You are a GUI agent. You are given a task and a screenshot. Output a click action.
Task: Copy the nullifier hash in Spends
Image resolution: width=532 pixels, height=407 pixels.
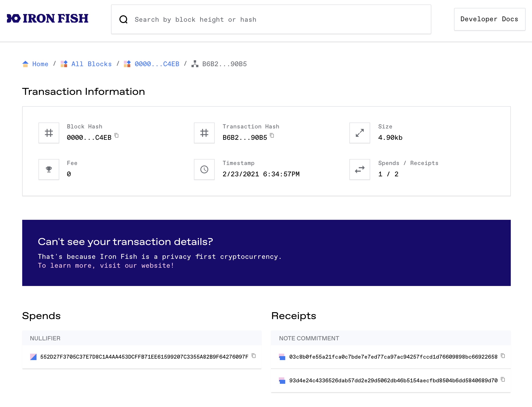point(254,356)
